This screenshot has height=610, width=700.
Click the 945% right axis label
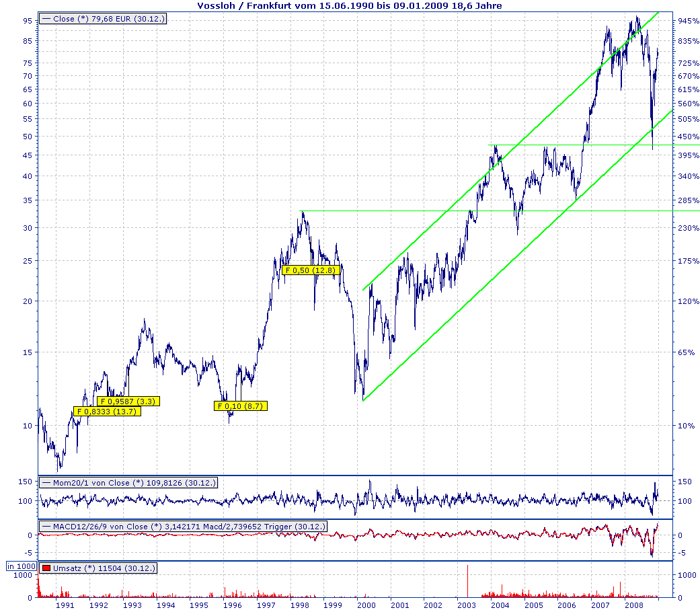tap(688, 21)
